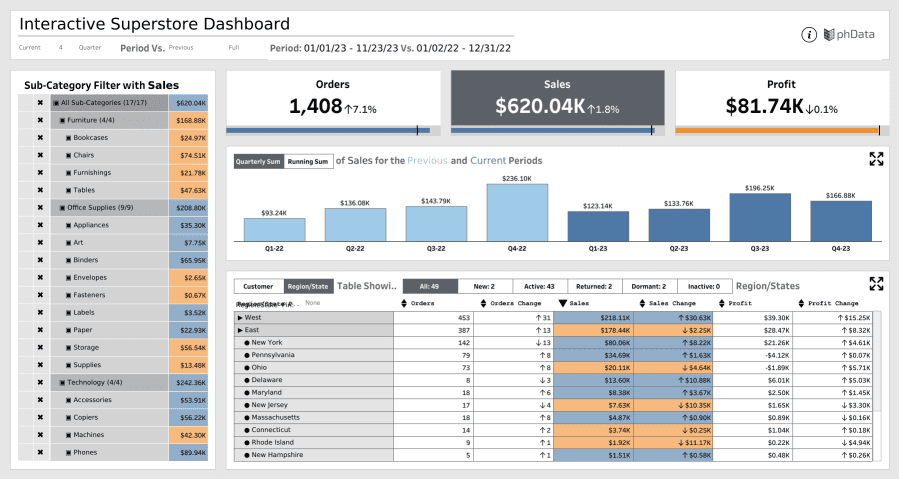This screenshot has width=899, height=479.
Task: Click the information icon near phData logo
Action: tap(809, 35)
